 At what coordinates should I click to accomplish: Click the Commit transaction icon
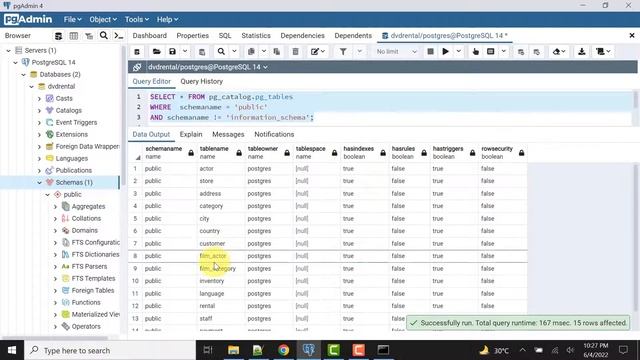click(x=521, y=51)
